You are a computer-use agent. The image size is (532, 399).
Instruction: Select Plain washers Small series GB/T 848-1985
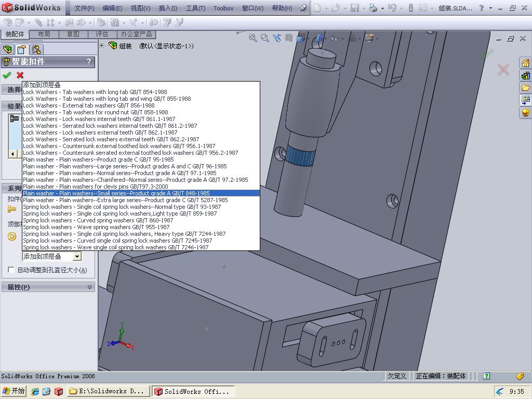141,193
